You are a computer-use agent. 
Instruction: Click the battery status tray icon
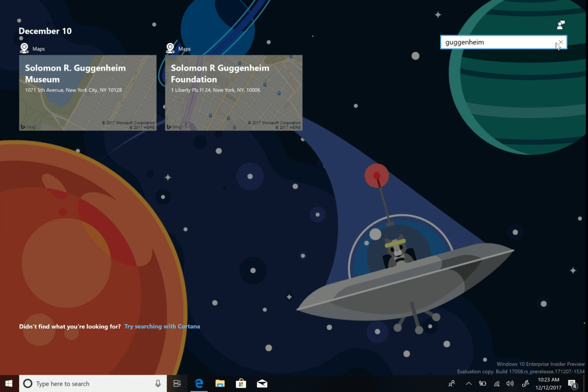coord(482,383)
